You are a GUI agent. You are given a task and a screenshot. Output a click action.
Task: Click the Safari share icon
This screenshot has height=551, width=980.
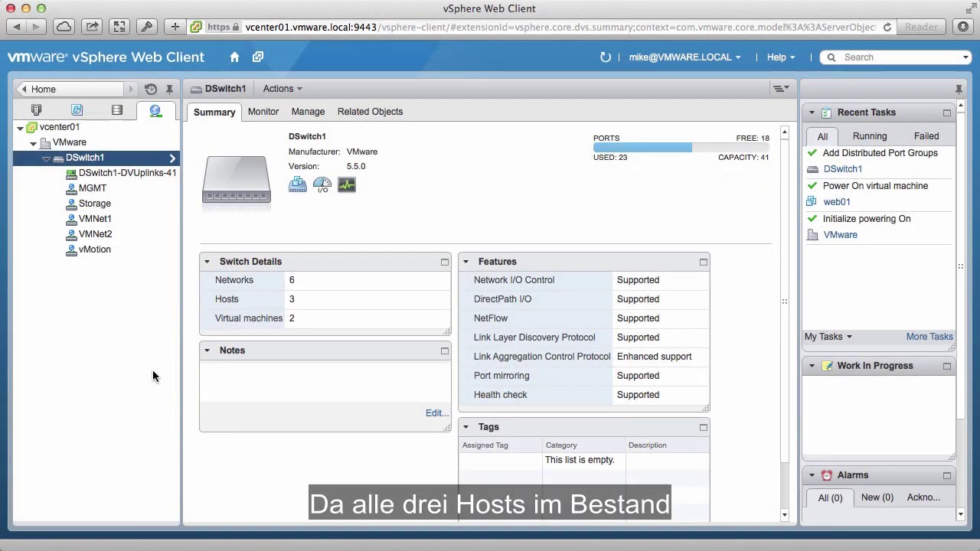coord(92,27)
